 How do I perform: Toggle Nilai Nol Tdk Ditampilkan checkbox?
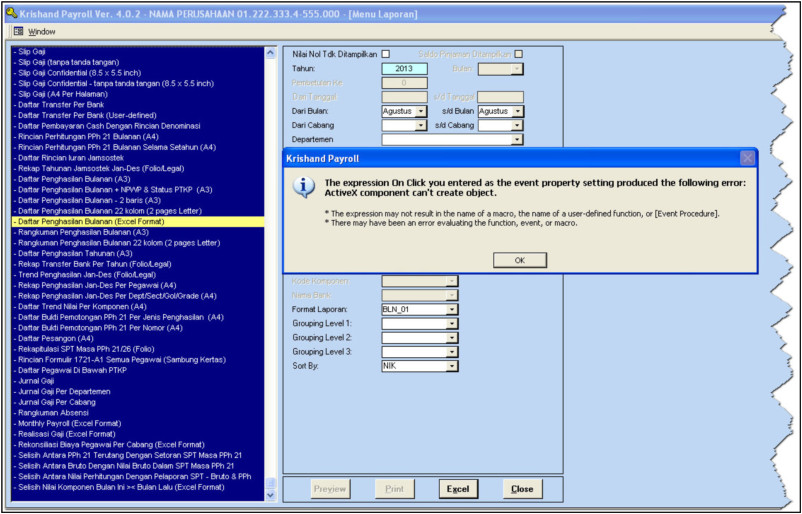(x=386, y=54)
